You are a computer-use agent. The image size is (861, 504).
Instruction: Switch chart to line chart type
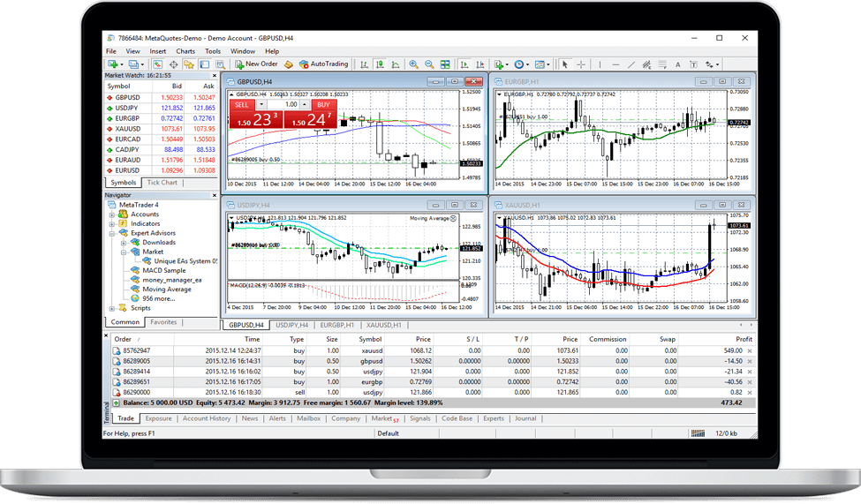[x=396, y=64]
